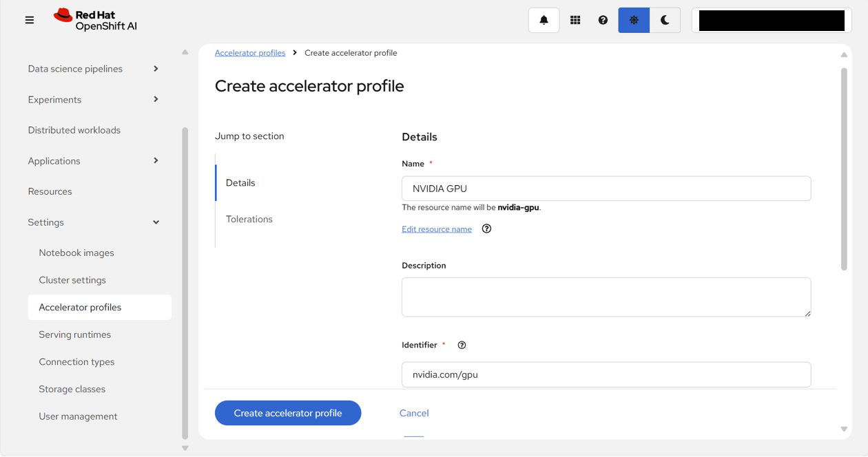This screenshot has width=868, height=457.
Task: Jump to the Tolerations section
Action: [x=249, y=219]
